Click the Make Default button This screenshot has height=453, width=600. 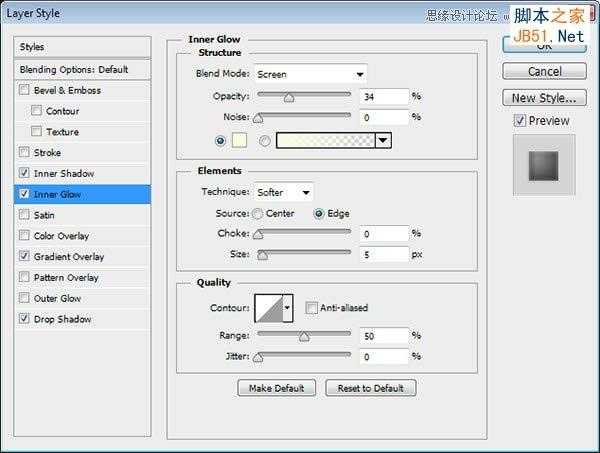pos(277,388)
